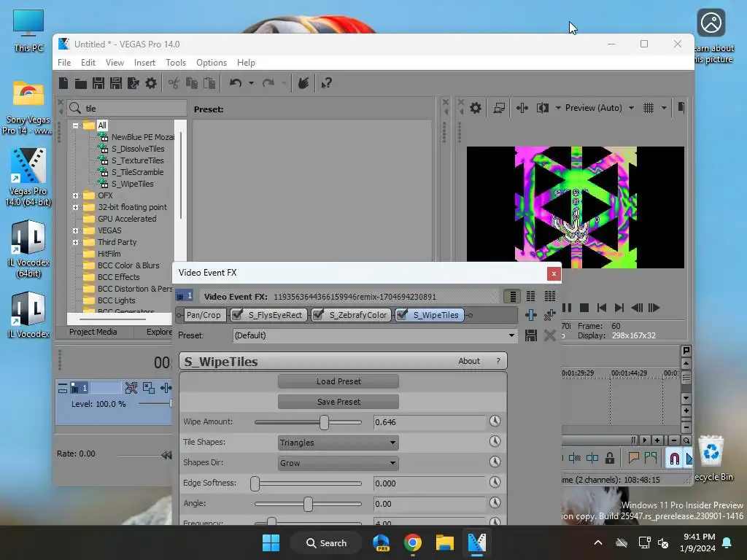
Task: Open Project Properties gear icon in main toolbar
Action: coord(151,83)
